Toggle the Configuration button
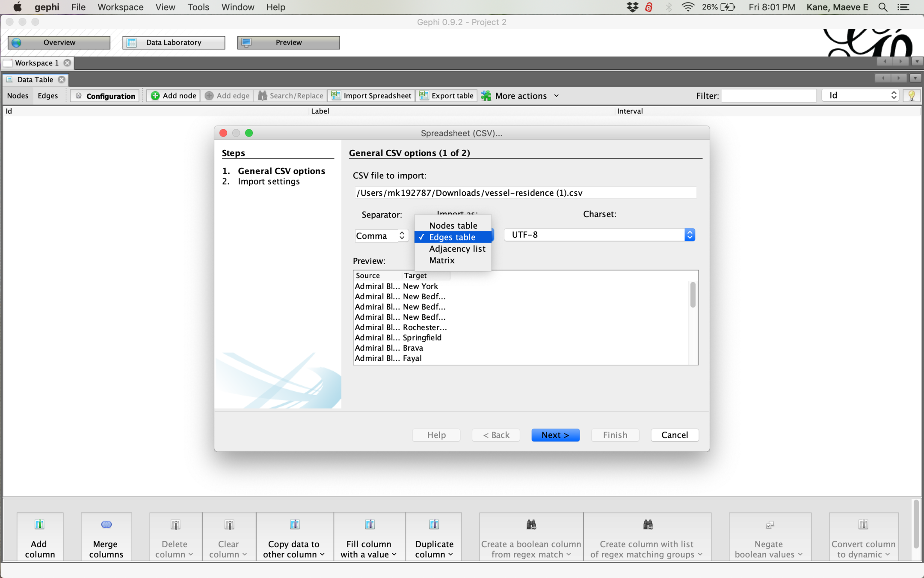The width and height of the screenshot is (924, 578). 105,95
